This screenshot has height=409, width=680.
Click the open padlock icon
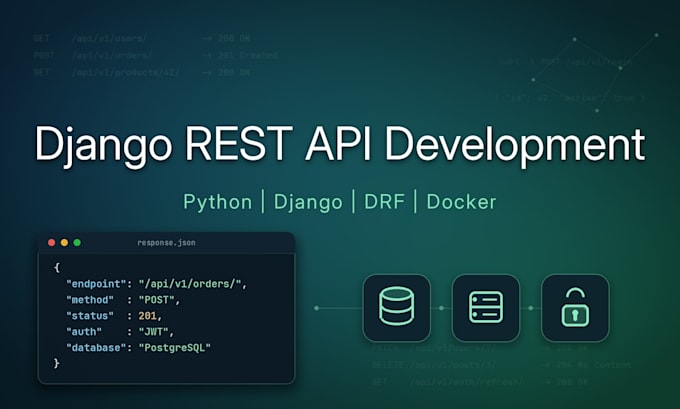[x=575, y=307]
